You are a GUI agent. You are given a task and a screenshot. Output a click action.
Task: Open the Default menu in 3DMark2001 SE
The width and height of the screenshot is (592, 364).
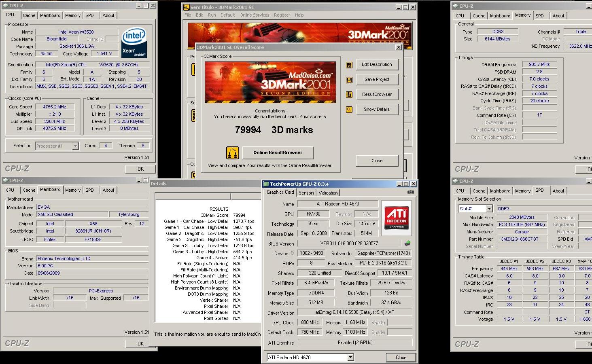coord(227,15)
